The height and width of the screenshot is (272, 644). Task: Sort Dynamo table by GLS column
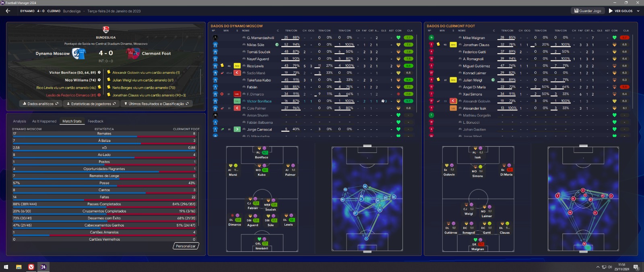tap(384, 31)
